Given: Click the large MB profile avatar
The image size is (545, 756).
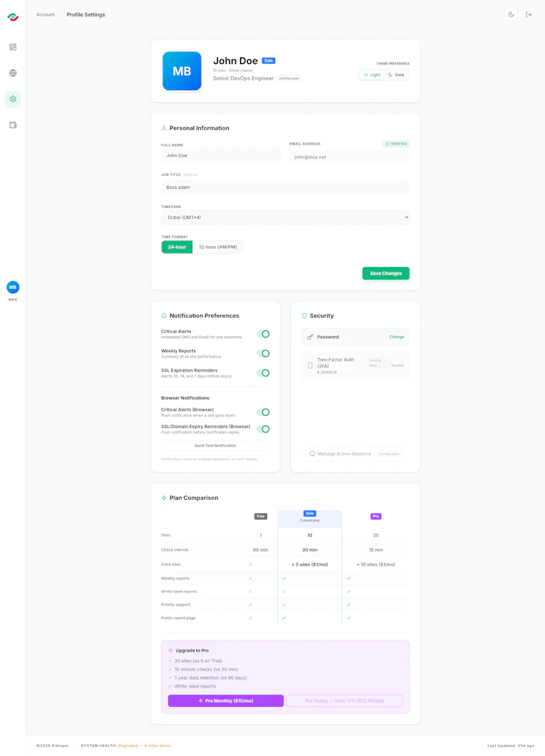Looking at the screenshot, I should click(182, 72).
